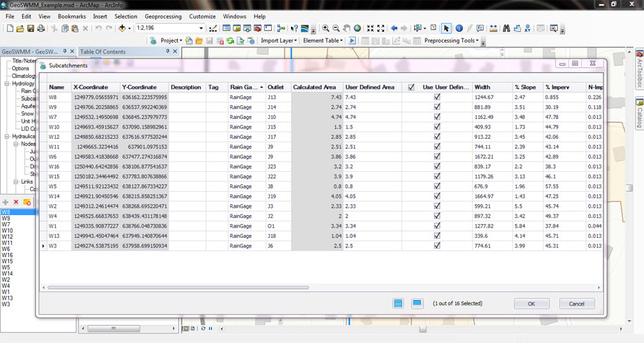
Task: Open the Find binoculars tool
Action: click(x=506, y=28)
